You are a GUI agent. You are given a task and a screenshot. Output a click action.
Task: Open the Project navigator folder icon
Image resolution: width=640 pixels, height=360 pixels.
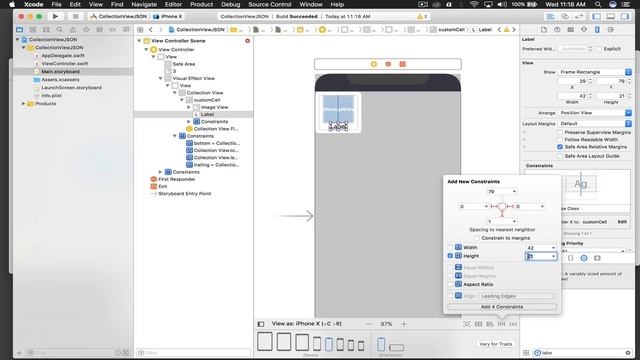[x=19, y=30]
